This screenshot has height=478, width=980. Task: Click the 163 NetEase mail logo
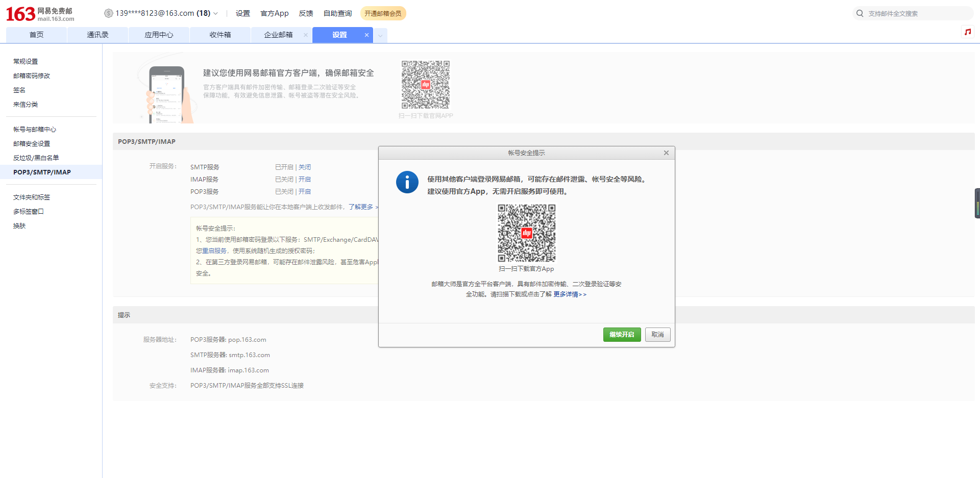tap(40, 14)
